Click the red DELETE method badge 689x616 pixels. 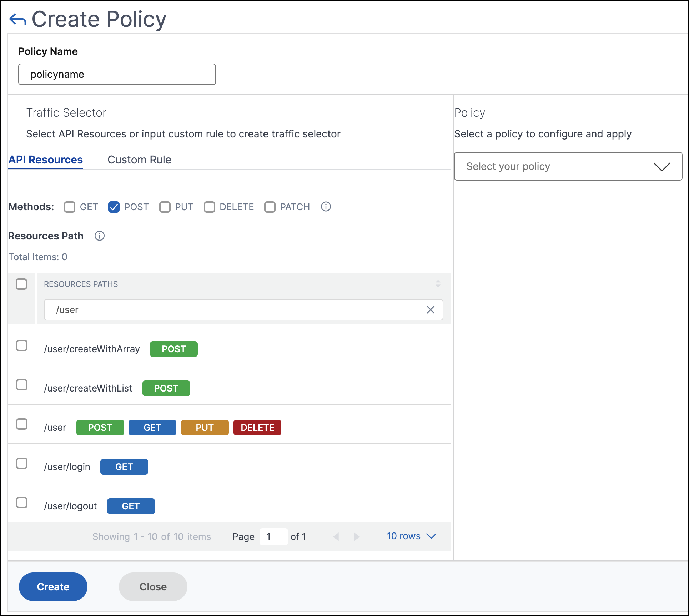[257, 428]
